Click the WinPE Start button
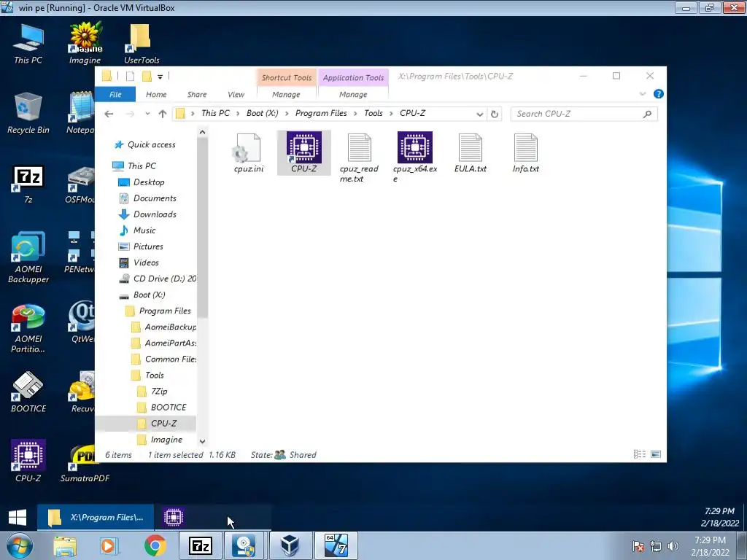Viewport: 747px width, 560px height. click(18, 517)
